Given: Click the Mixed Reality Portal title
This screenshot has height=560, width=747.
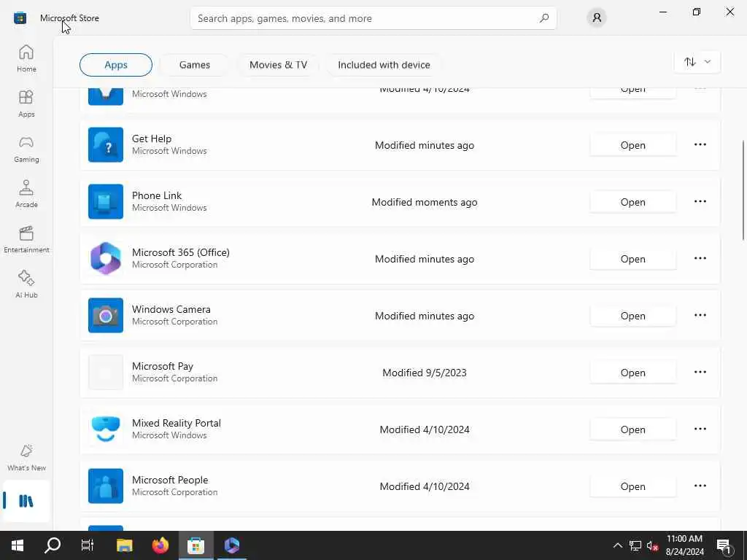Looking at the screenshot, I should [177, 423].
